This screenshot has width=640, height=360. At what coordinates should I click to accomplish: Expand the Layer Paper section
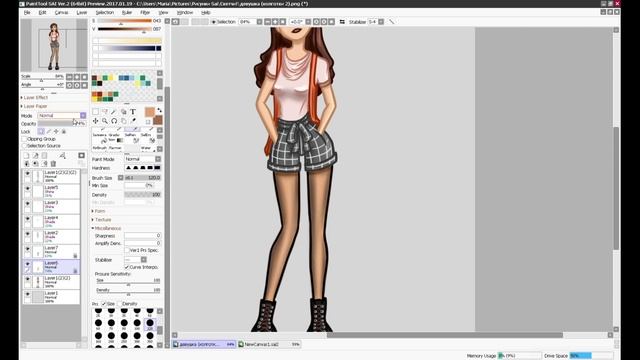coord(35,106)
